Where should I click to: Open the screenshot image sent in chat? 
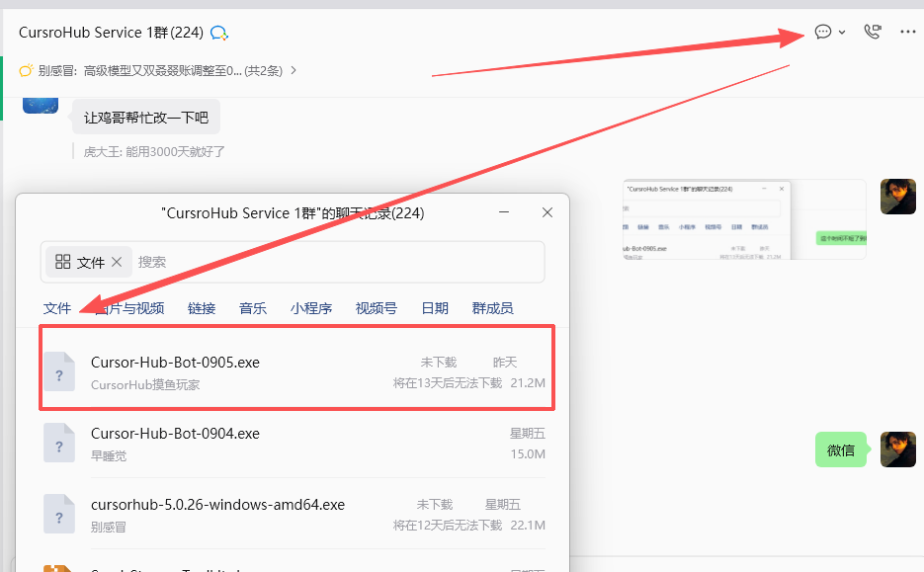click(744, 219)
